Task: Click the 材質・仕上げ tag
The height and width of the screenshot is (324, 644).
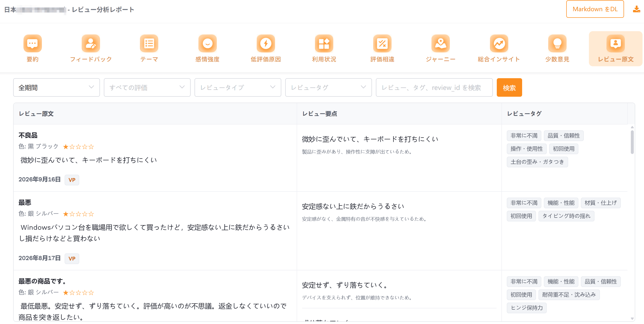Action: tap(601, 203)
